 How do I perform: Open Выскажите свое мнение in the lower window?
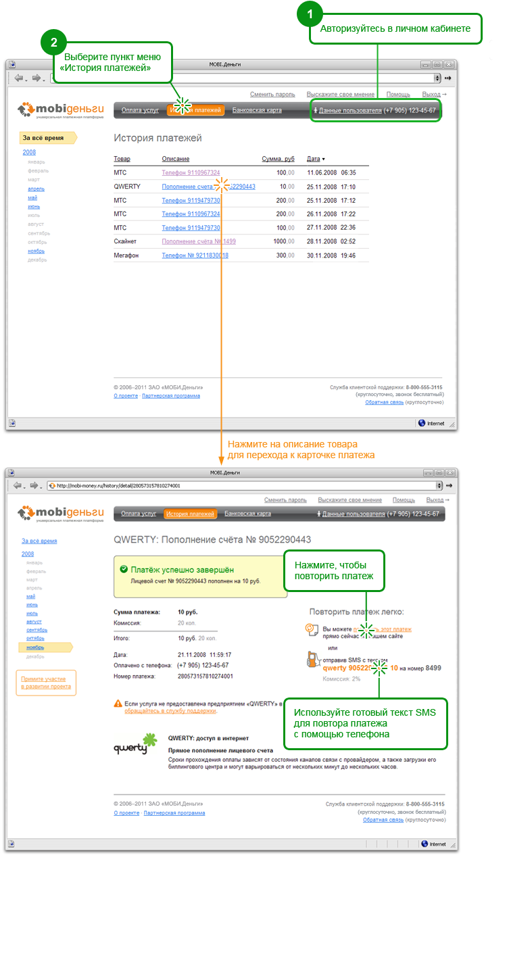click(349, 499)
